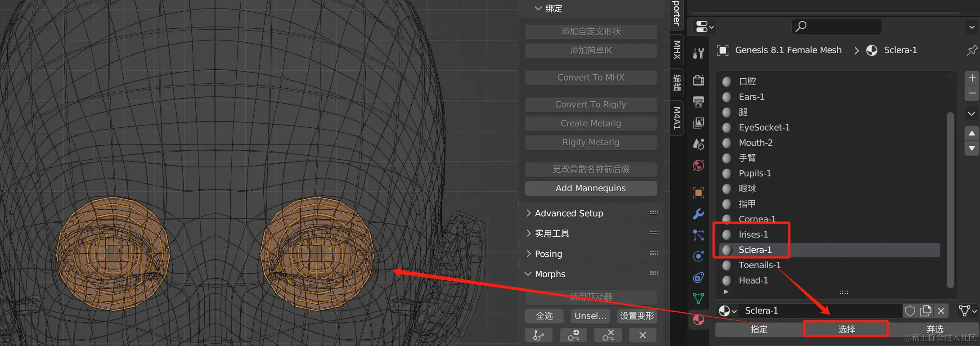Click the Add Mannequins button
980x346 pixels.
[x=591, y=188]
